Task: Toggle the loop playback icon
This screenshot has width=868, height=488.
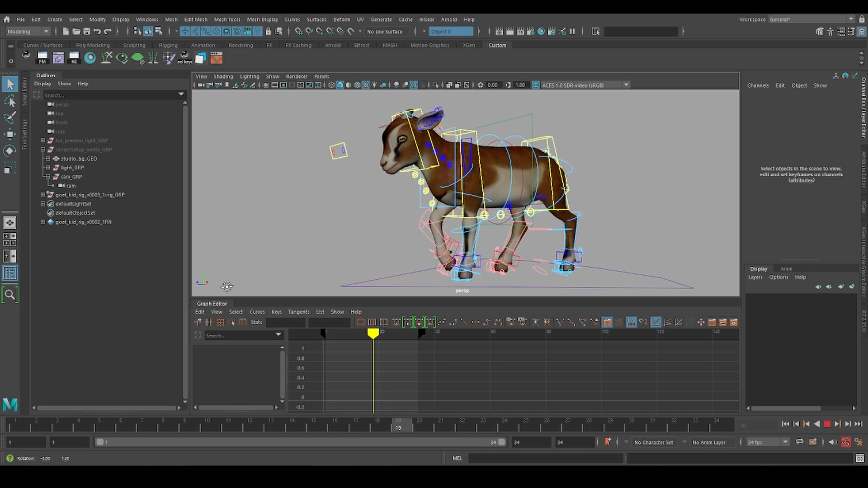Action: click(x=800, y=442)
